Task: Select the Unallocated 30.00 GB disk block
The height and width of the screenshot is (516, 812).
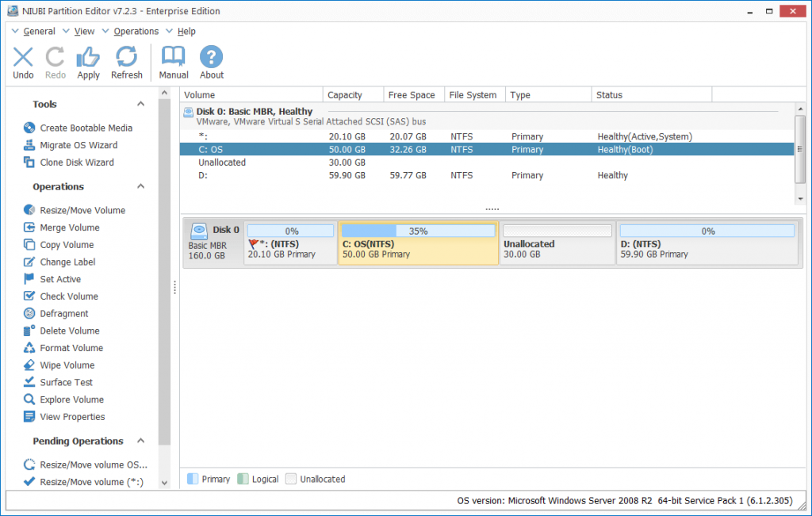Action: coord(557,249)
